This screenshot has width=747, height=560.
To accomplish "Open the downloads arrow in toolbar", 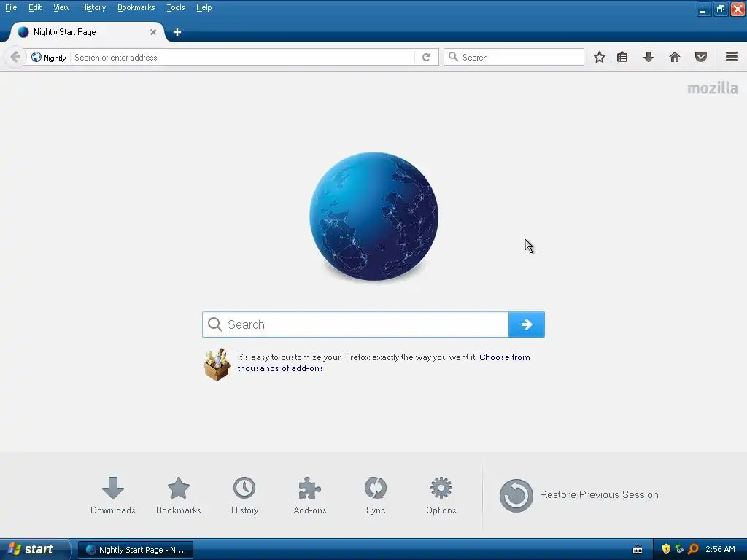I will pos(648,57).
